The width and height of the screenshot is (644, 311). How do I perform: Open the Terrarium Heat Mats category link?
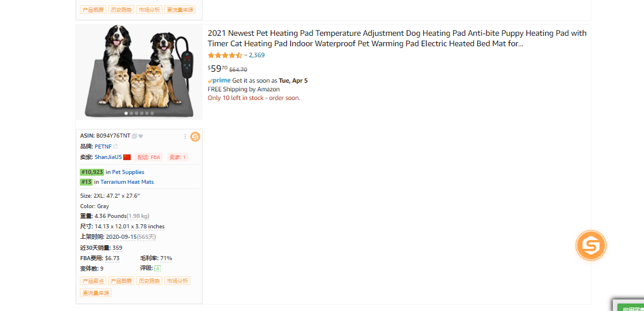coord(127,182)
